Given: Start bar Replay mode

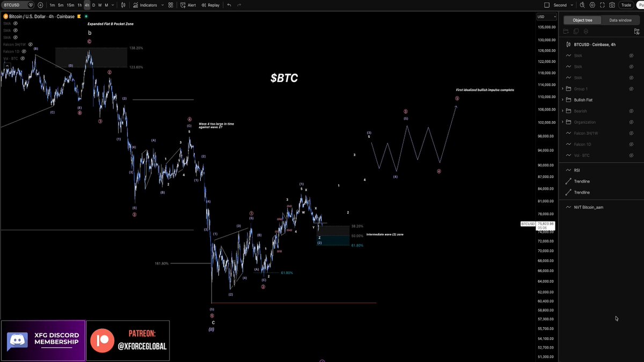Looking at the screenshot, I should tap(211, 5).
